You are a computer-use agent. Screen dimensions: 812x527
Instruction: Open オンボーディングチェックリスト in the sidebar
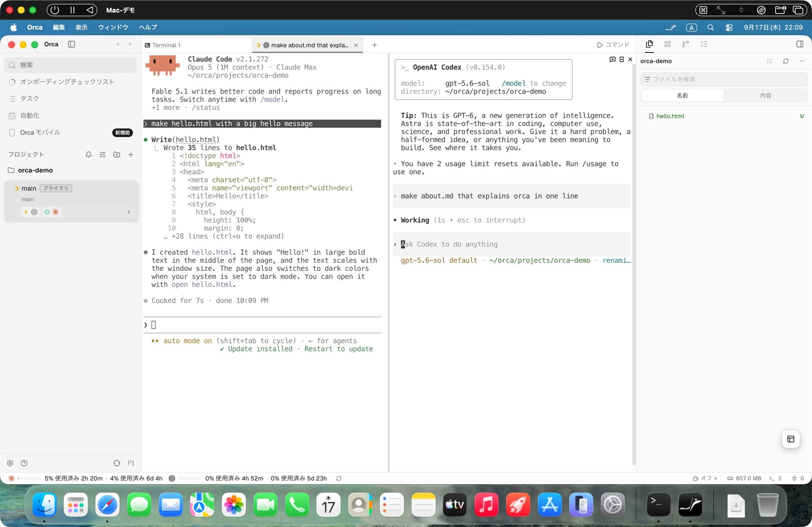tap(71, 82)
